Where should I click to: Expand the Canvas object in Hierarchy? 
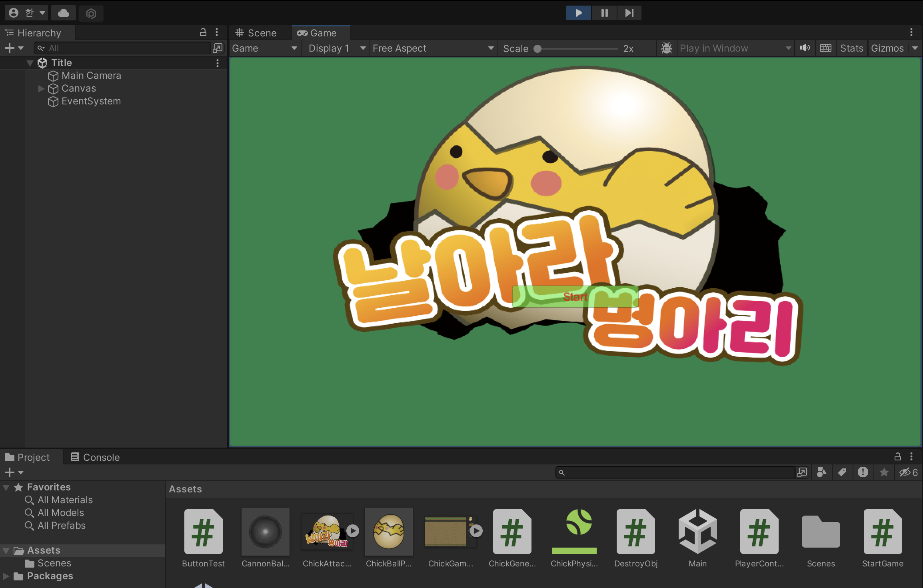pyautogui.click(x=41, y=88)
